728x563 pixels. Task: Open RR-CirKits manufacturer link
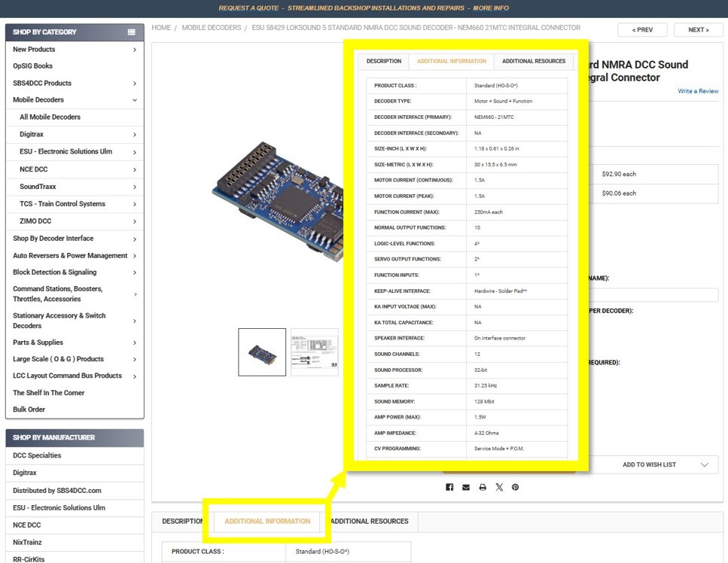tap(29, 559)
